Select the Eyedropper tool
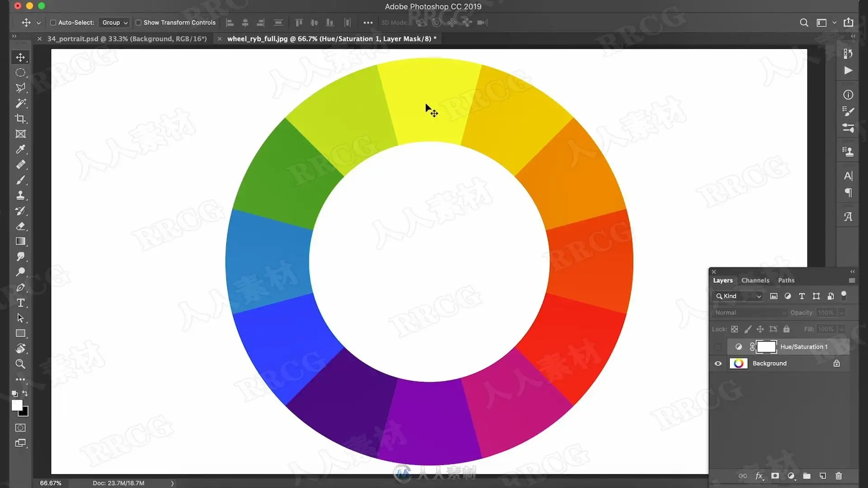Viewport: 868px width, 488px height. point(20,150)
